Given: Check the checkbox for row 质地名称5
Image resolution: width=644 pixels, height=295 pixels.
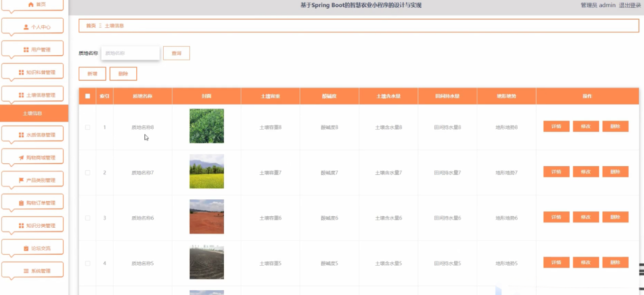Looking at the screenshot, I should pyautogui.click(x=87, y=263).
